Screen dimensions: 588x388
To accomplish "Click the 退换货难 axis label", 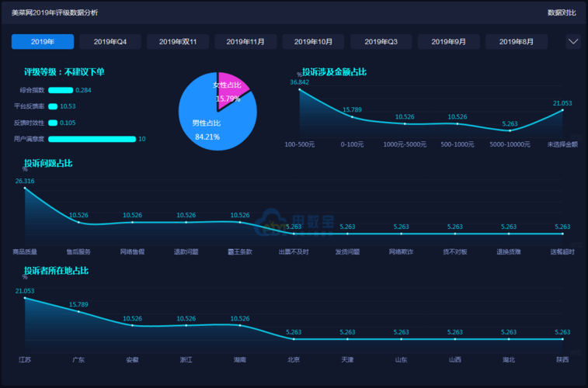I will (509, 252).
